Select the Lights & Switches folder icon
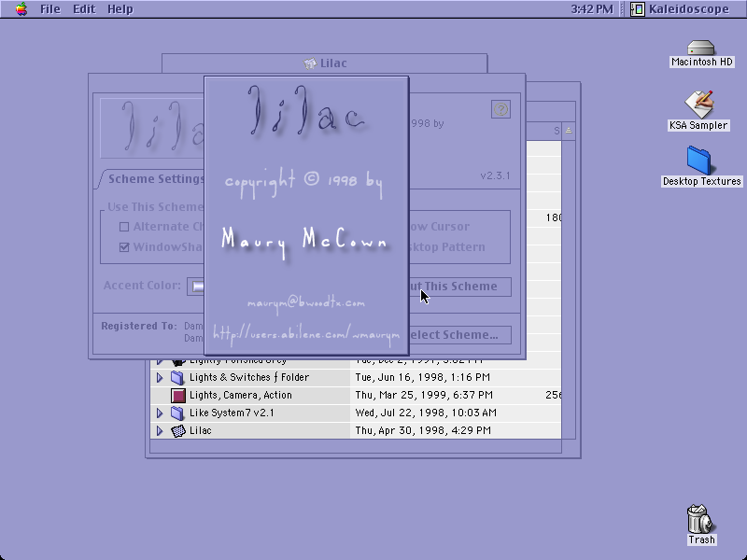The image size is (747, 560). point(177,378)
